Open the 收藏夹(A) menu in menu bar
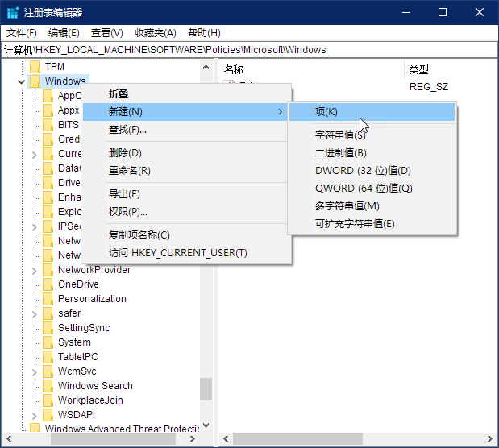 [x=155, y=33]
